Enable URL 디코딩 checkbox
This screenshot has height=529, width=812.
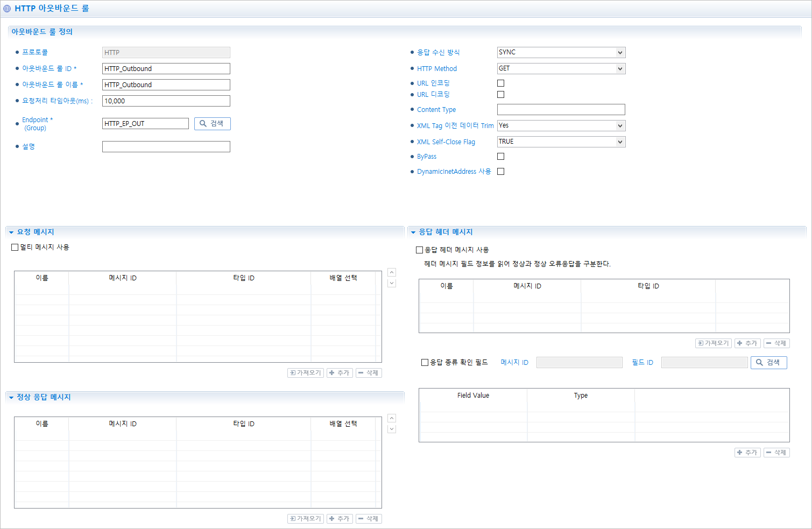point(500,94)
